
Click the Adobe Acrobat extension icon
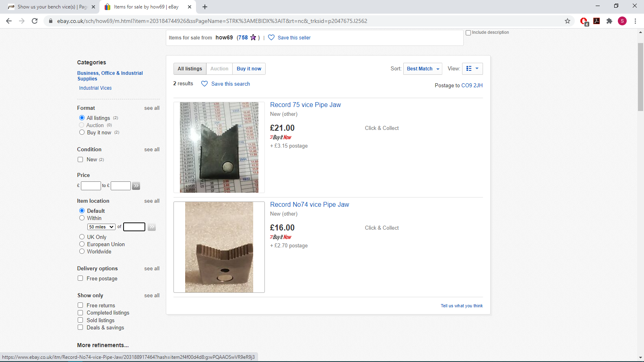(597, 21)
